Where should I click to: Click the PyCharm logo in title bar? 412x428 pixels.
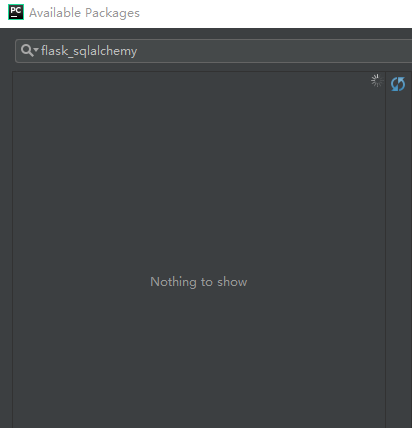16,12
